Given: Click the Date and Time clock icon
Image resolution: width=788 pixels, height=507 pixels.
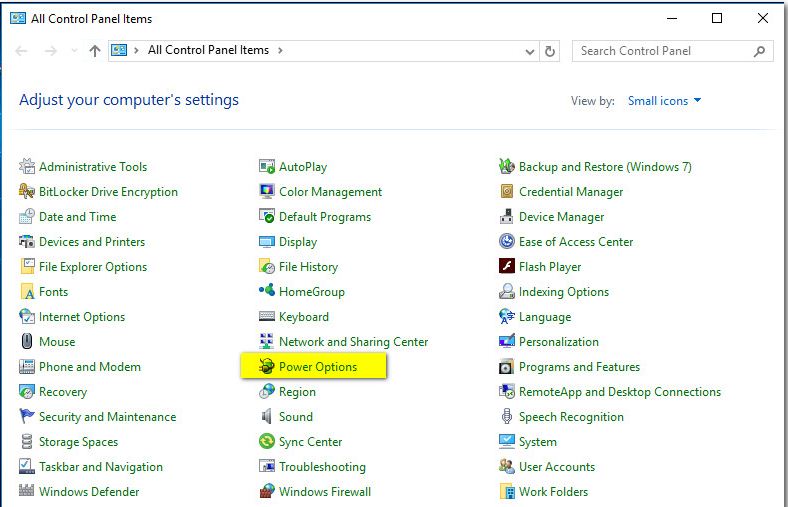Looking at the screenshot, I should (x=27, y=216).
